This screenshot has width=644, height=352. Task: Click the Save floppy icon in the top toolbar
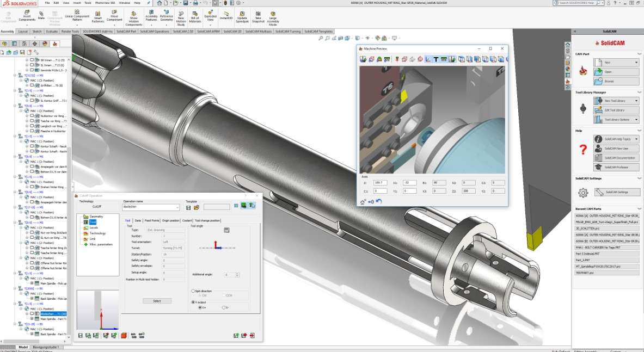(x=186, y=3)
